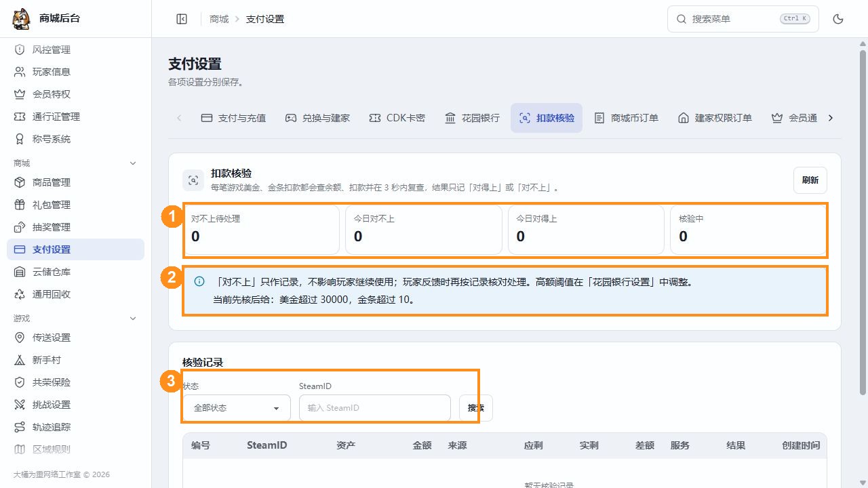Open 通行证管理 ticket item
This screenshot has width=868, height=488.
(75, 117)
